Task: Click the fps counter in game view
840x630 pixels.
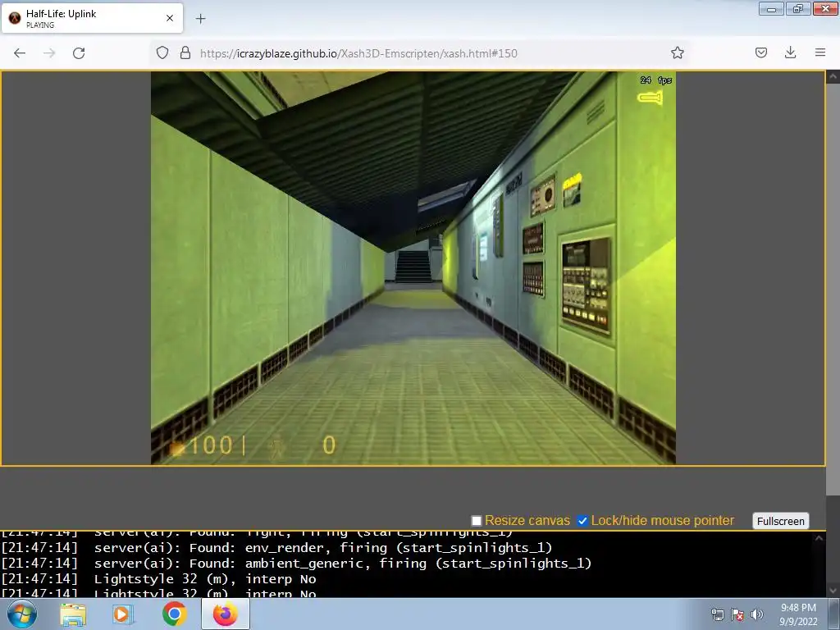Action: tap(656, 80)
